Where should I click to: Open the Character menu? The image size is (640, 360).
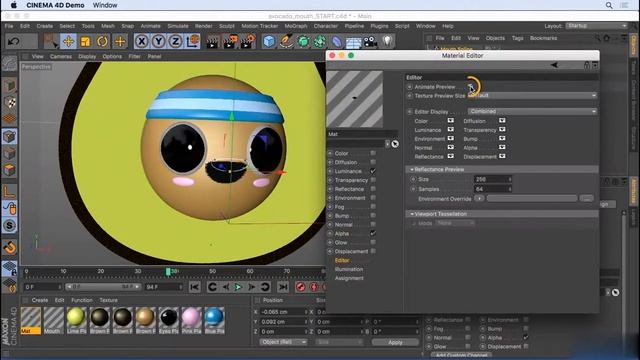click(x=326, y=26)
